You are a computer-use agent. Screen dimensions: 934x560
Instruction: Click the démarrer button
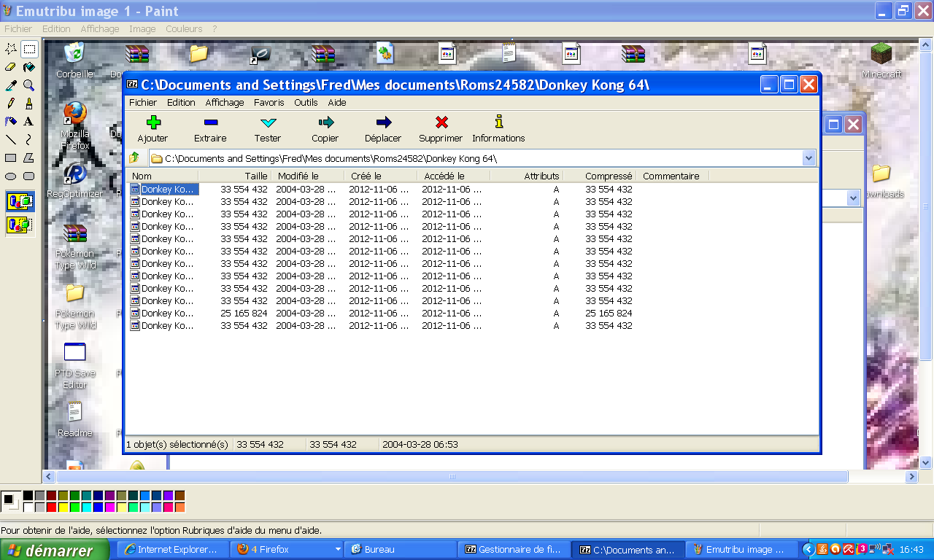pyautogui.click(x=55, y=549)
